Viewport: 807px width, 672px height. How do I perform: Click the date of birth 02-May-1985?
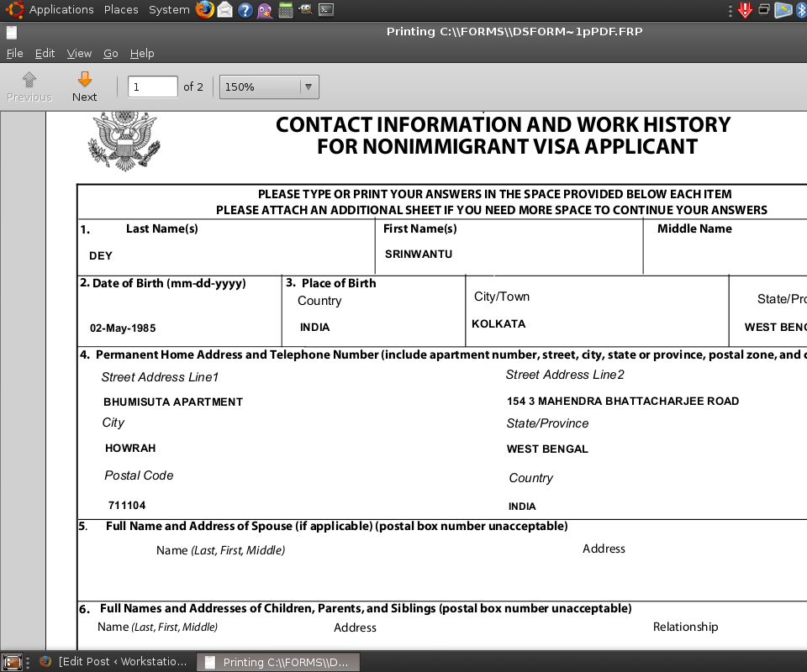[123, 328]
